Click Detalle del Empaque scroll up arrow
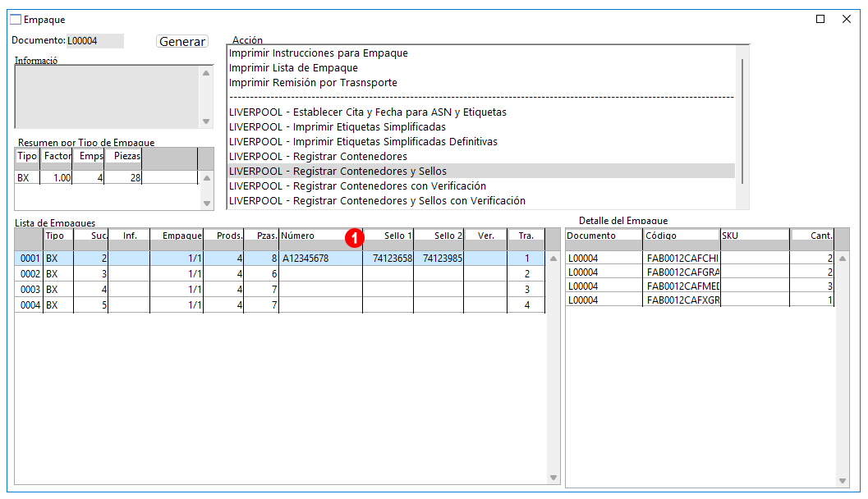Image resolution: width=868 pixels, height=499 pixels. [843, 259]
